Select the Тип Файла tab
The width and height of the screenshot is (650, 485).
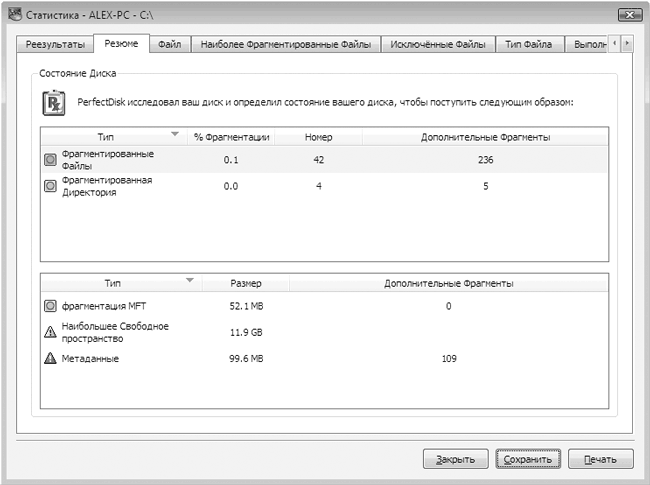click(529, 44)
